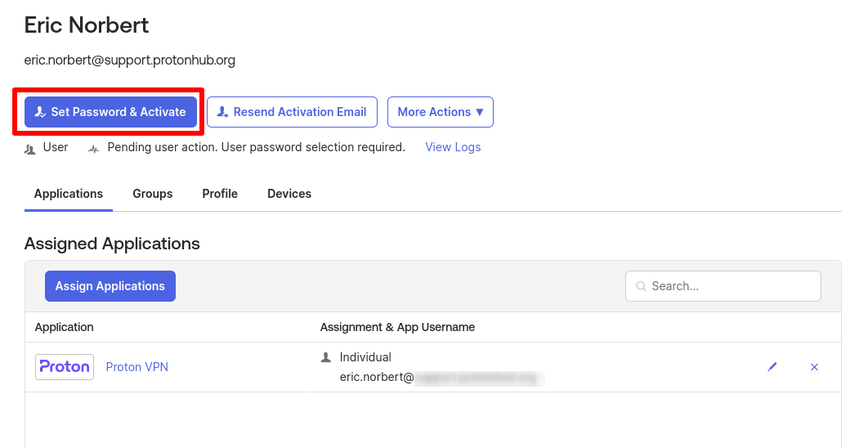Screen dimensions: 868x448
Task: Open the Profile tab
Action: click(x=220, y=194)
